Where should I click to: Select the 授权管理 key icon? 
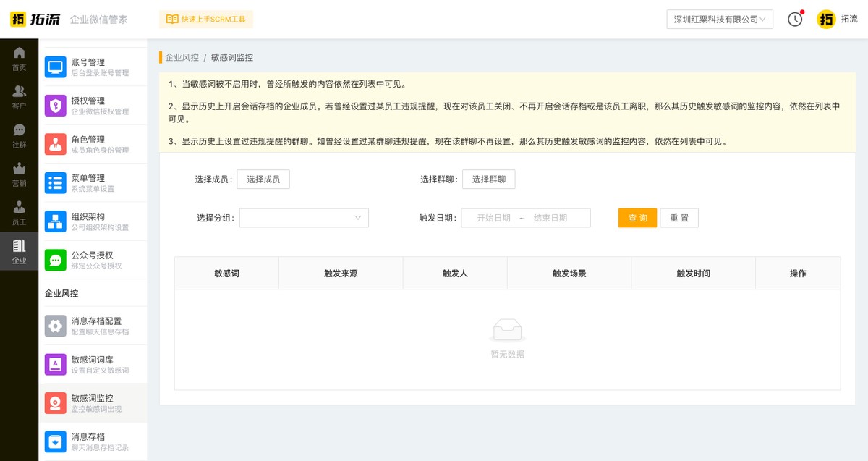click(x=55, y=105)
